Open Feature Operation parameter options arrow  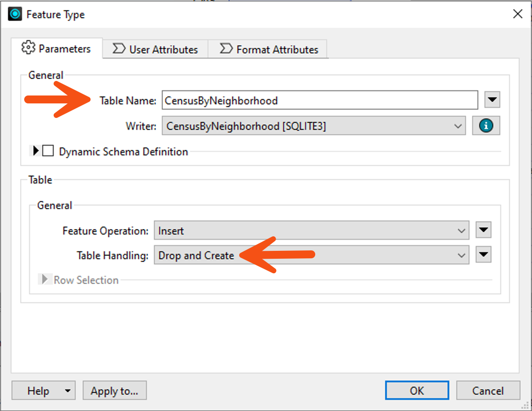tap(483, 230)
